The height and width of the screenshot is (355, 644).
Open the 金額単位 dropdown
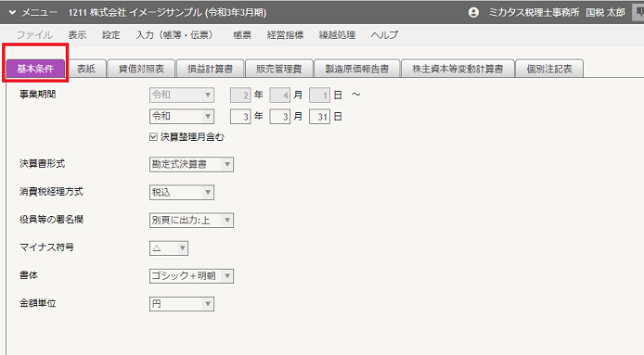pyautogui.click(x=182, y=304)
